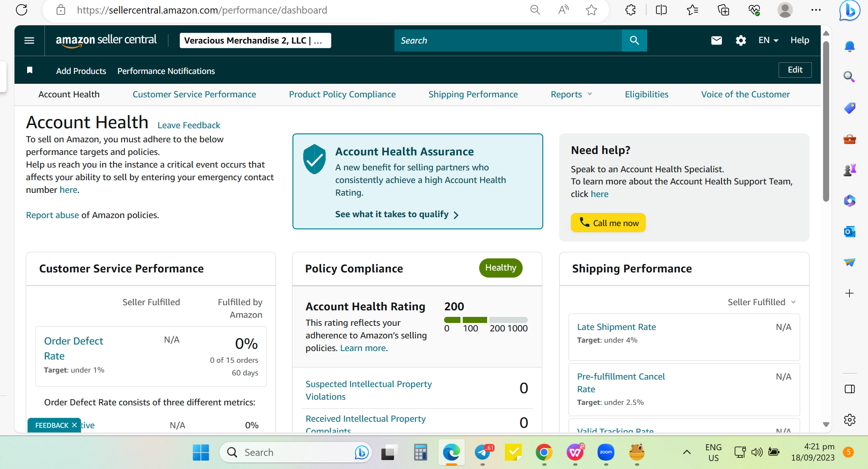Switch to Product Policy Compliance tab
This screenshot has width=868, height=469.
(342, 95)
